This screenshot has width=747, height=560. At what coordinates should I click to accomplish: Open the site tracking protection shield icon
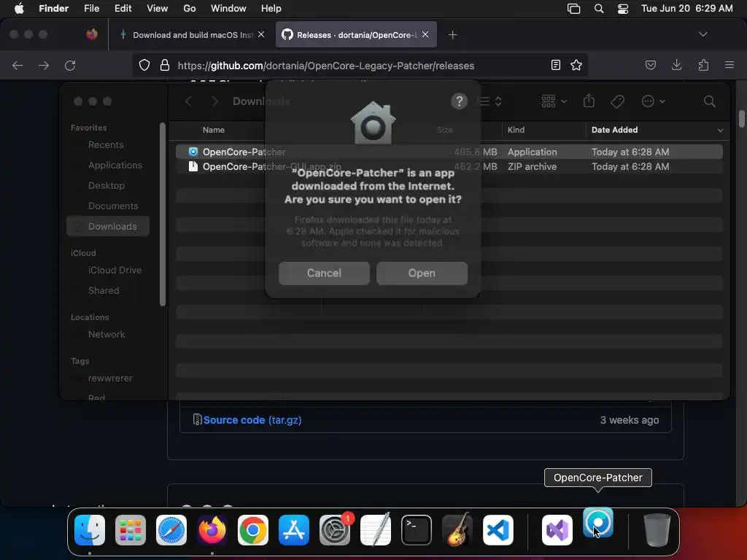(144, 65)
